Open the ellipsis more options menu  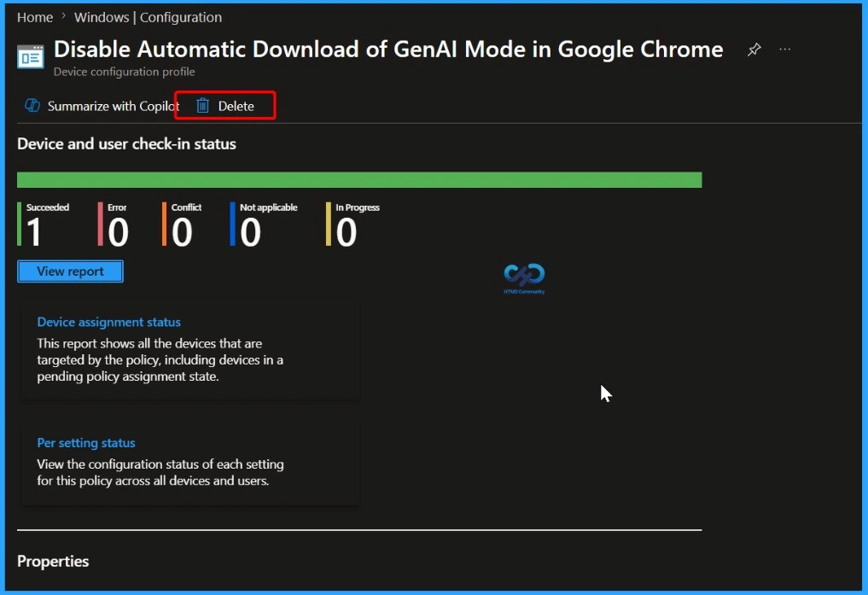[784, 50]
